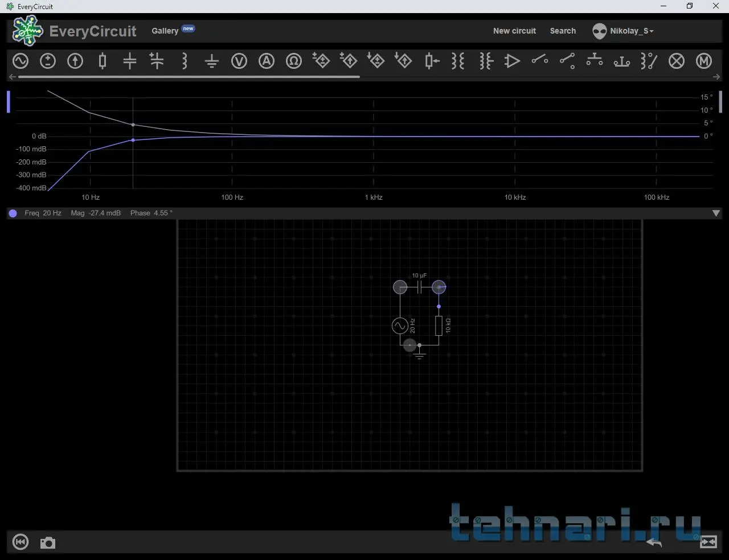Choose the motor component icon
The height and width of the screenshot is (560, 729).
704,61
